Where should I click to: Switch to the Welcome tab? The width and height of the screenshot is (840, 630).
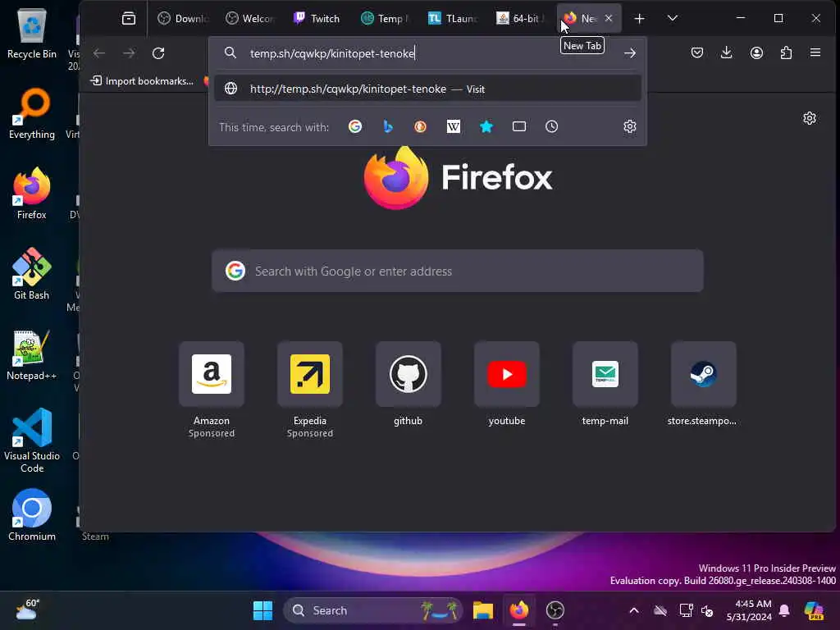[249, 19]
